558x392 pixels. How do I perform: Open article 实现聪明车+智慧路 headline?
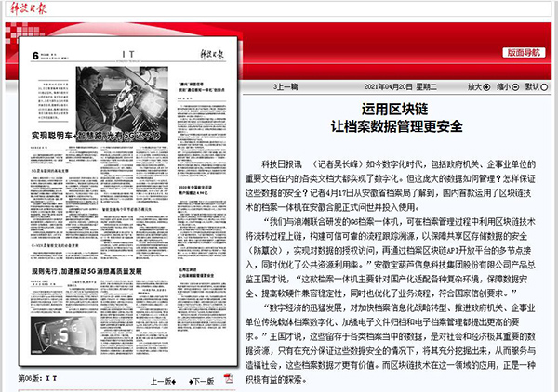coord(96,136)
